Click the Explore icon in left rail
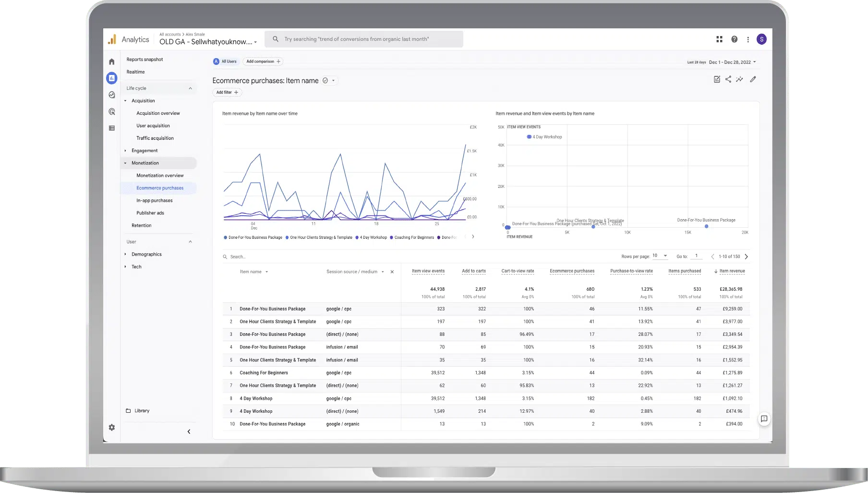868x493 pixels. point(112,95)
